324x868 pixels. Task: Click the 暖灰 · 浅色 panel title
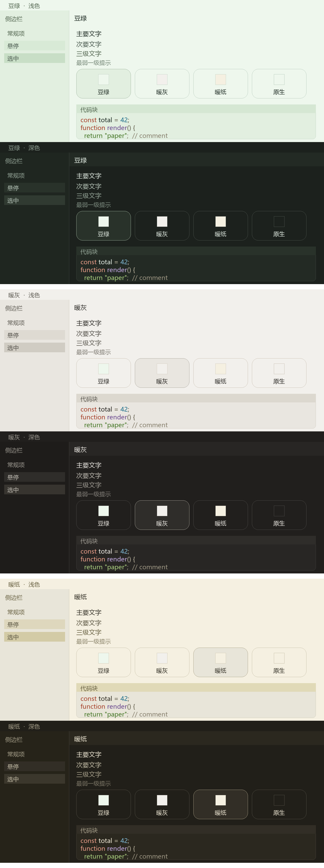point(24,295)
